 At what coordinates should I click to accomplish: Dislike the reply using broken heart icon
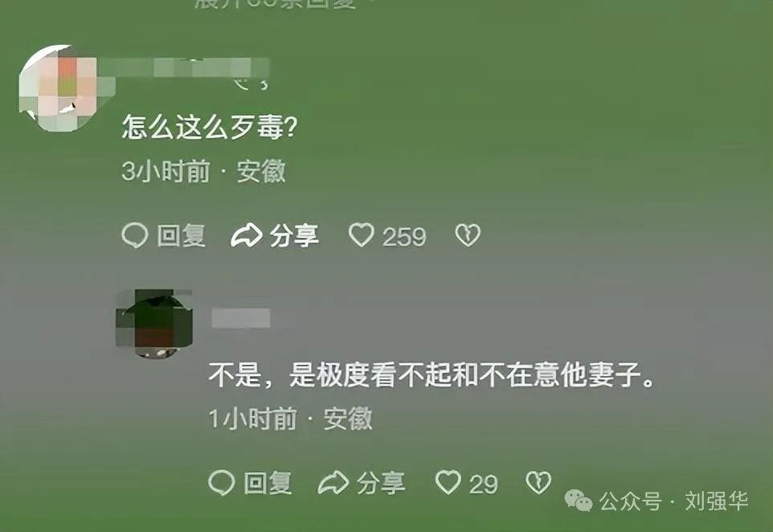pos(538,482)
